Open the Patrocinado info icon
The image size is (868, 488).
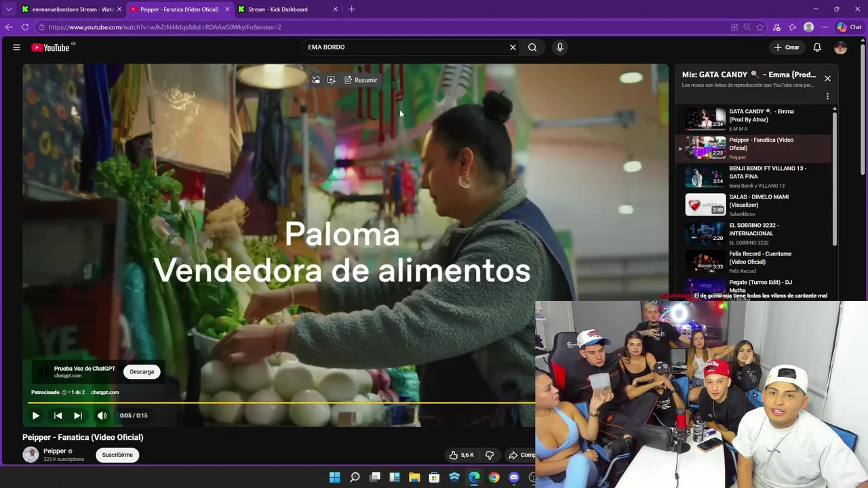[x=64, y=392]
